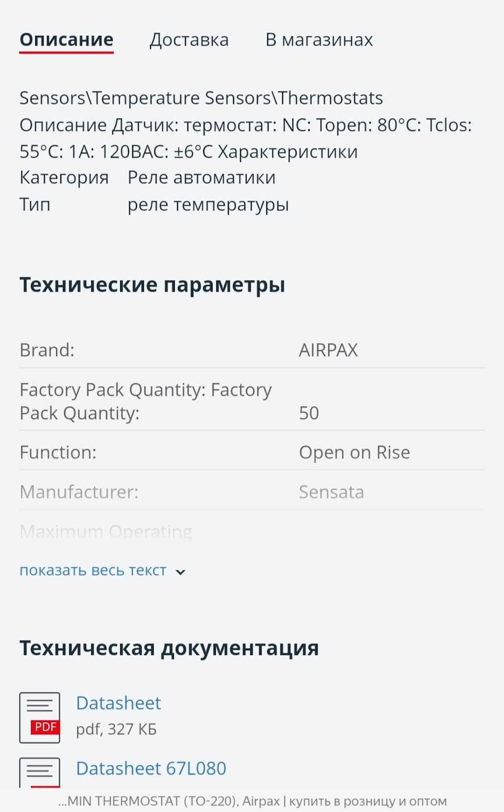Click the Реле автоматики category value
Viewport: 504px width, 812px height.
click(202, 178)
